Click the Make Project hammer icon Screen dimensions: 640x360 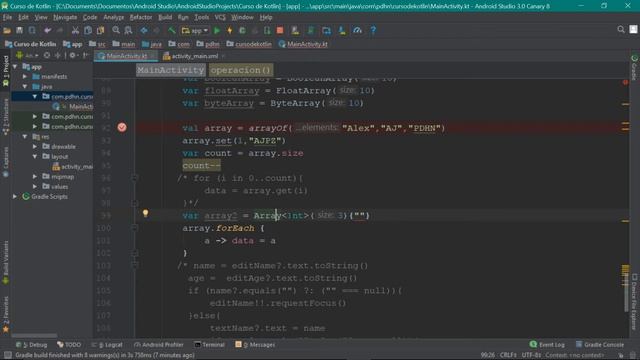coord(171,30)
